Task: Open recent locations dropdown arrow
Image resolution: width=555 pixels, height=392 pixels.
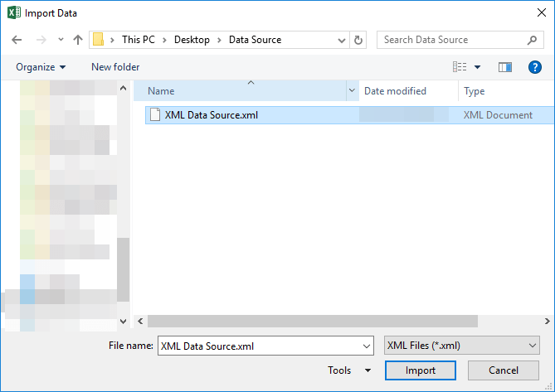Action: [61, 40]
